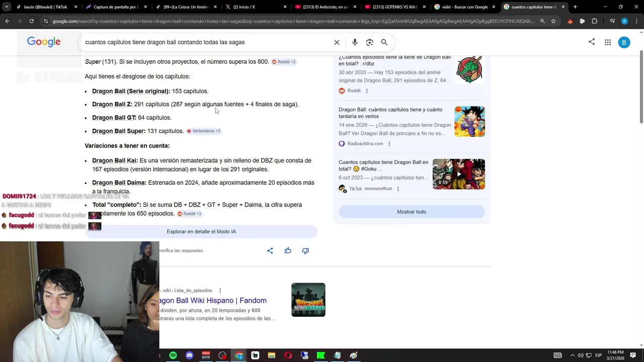Screen dimensions: 644x362
Task: Open 'Cuantos capítulos tiene Dragon Ball en total' TikTok link
Action: coord(383,165)
